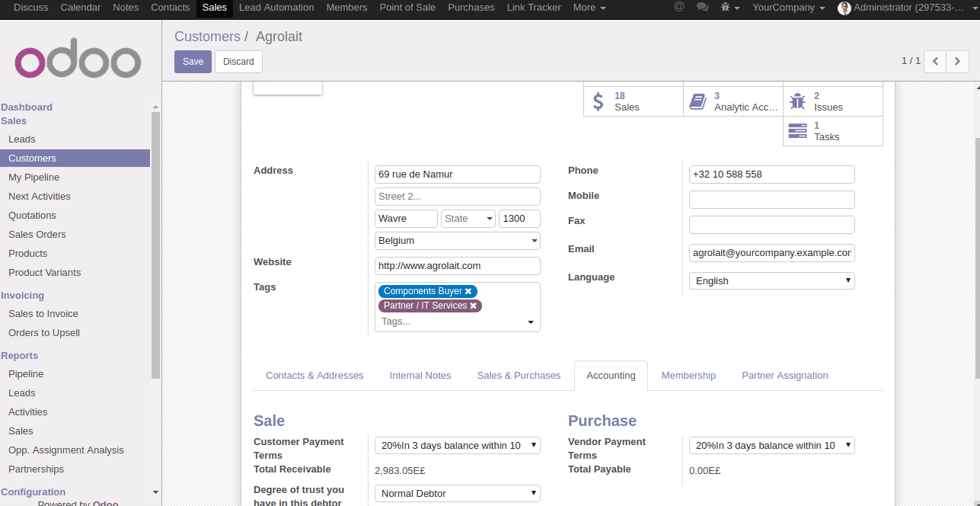Switch to the Sales & Purchases tab
Screen dimensions: 980x506
coord(519,376)
